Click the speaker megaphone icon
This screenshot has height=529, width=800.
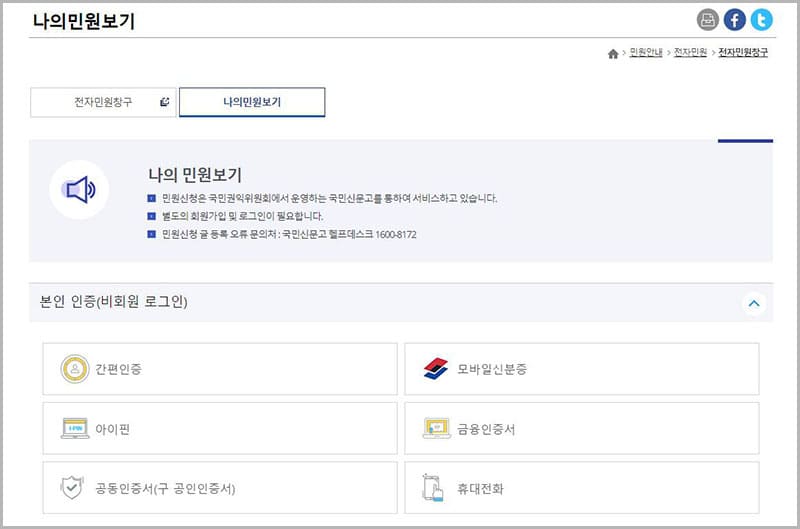point(79,189)
